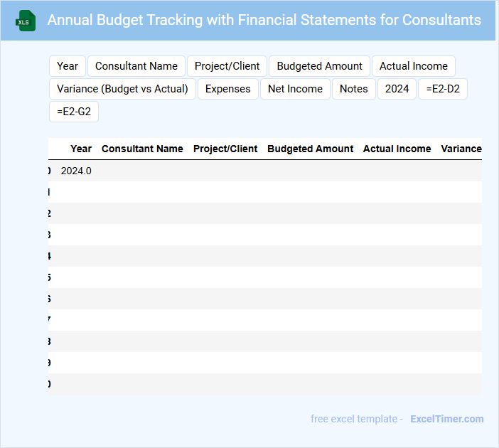Select the Actual Income tag chip

click(x=414, y=66)
